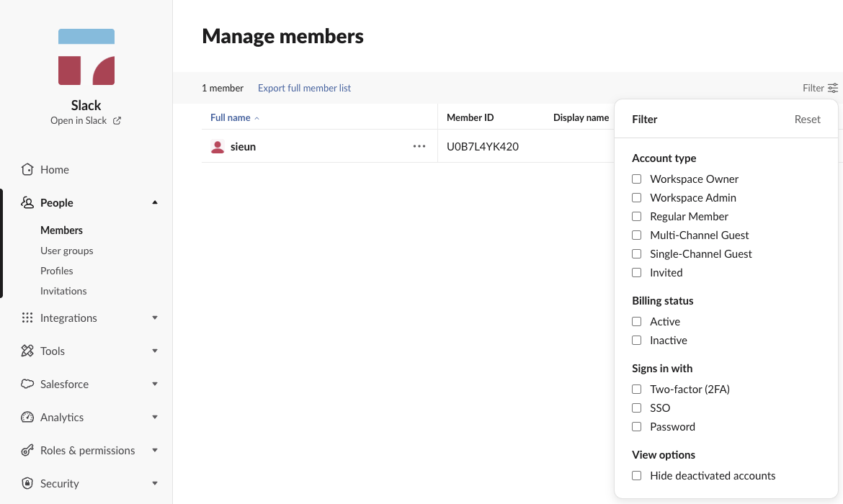
Task: Open the three-dot menu for sieun
Action: (x=419, y=146)
